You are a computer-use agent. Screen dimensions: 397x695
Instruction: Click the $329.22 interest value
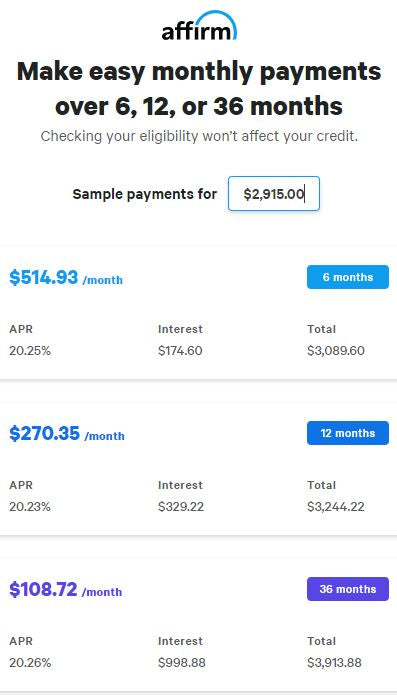click(x=181, y=507)
